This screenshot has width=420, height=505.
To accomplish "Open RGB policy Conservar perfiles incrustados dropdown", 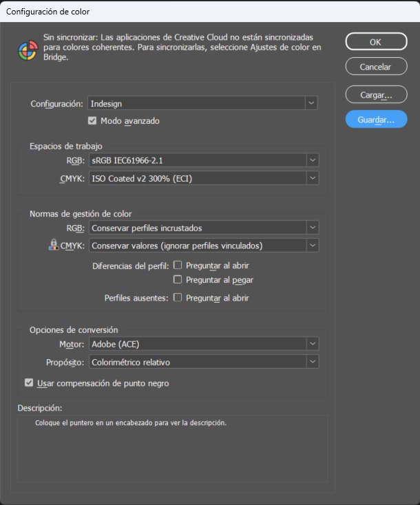I will click(202, 228).
